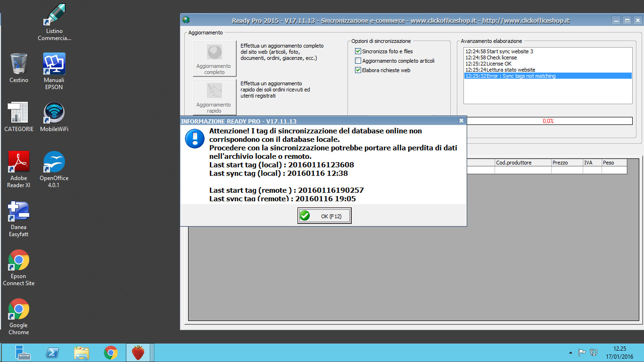Click the 'Last sync tag (local)' line
Screen dimensions: 644x362
(x=279, y=173)
